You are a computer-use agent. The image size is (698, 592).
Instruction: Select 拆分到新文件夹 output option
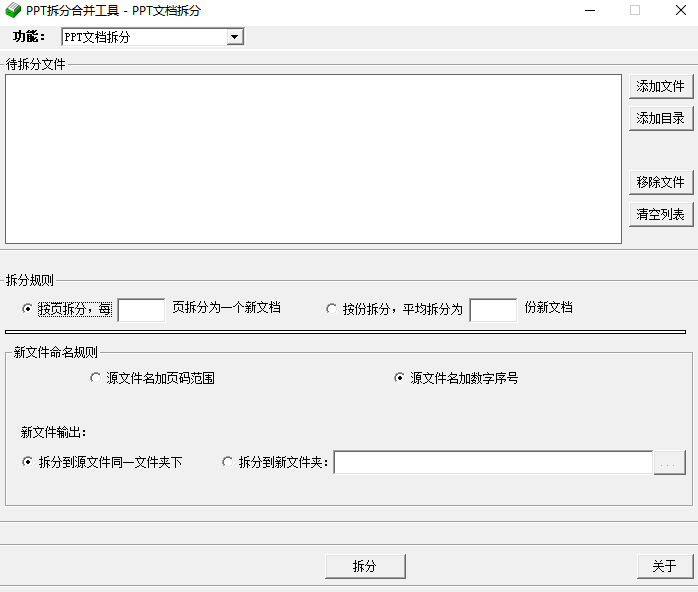[x=228, y=462]
